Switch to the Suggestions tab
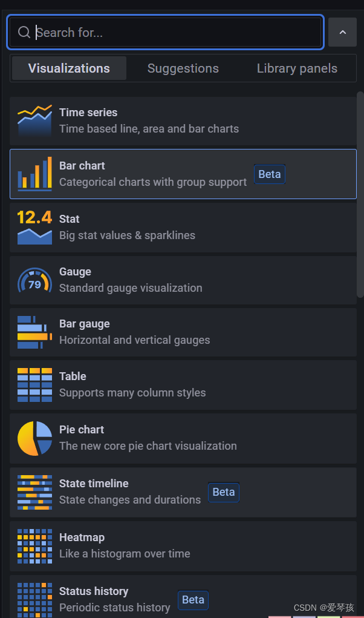The image size is (364, 618). click(x=183, y=68)
